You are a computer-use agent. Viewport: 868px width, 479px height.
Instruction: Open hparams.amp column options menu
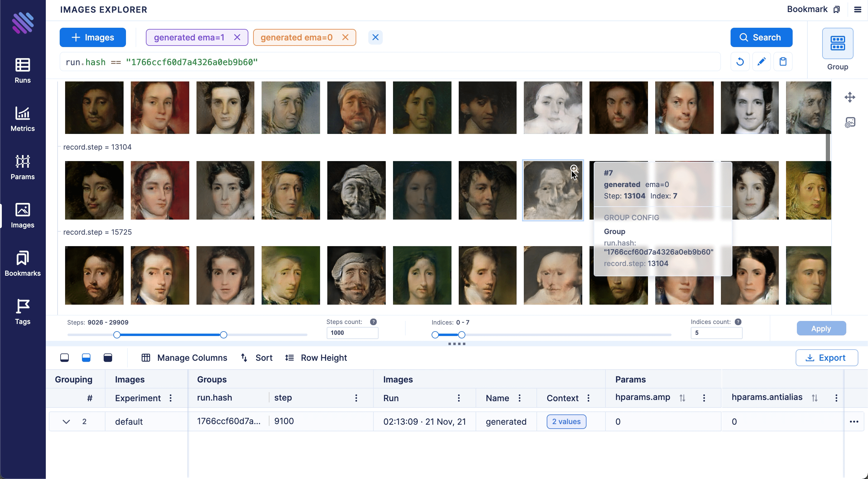pyautogui.click(x=704, y=398)
